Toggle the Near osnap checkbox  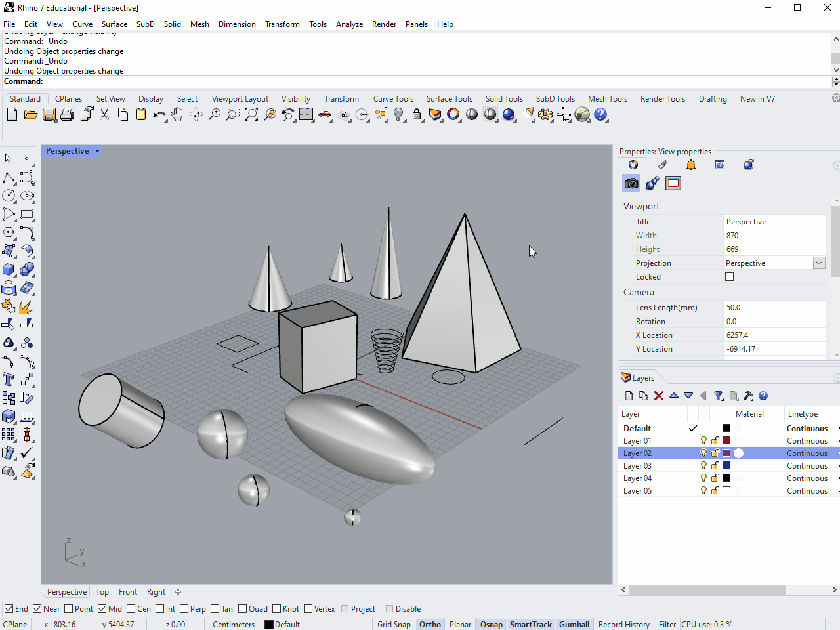tap(37, 609)
